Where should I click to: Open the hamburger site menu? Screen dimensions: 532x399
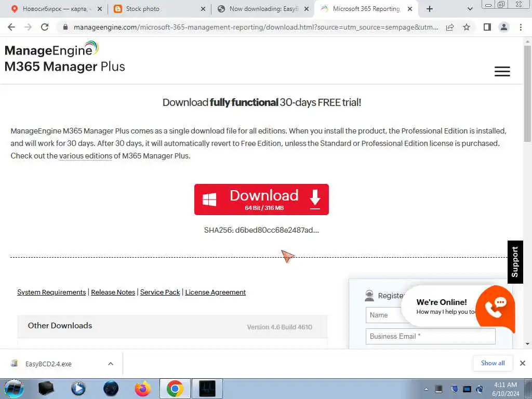[x=502, y=71]
